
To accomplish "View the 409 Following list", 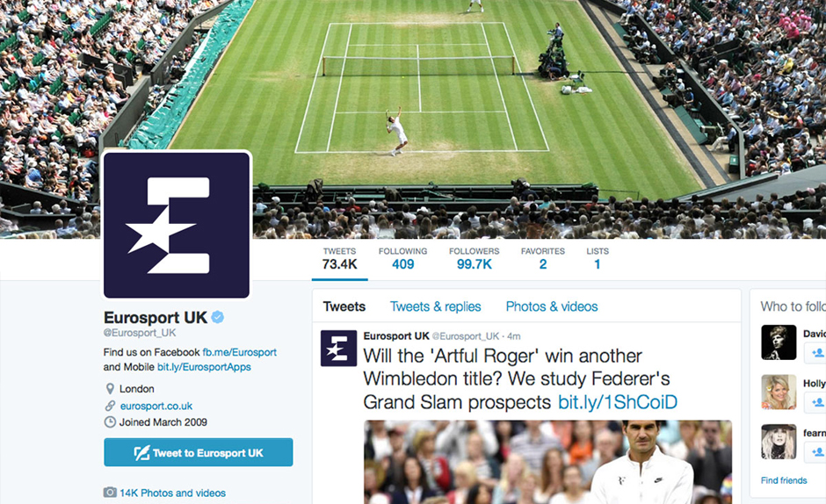I will point(403,258).
